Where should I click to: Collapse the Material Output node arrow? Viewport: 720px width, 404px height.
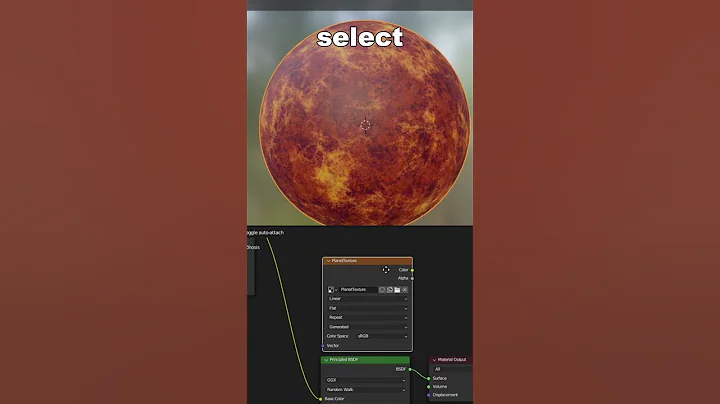point(434,360)
